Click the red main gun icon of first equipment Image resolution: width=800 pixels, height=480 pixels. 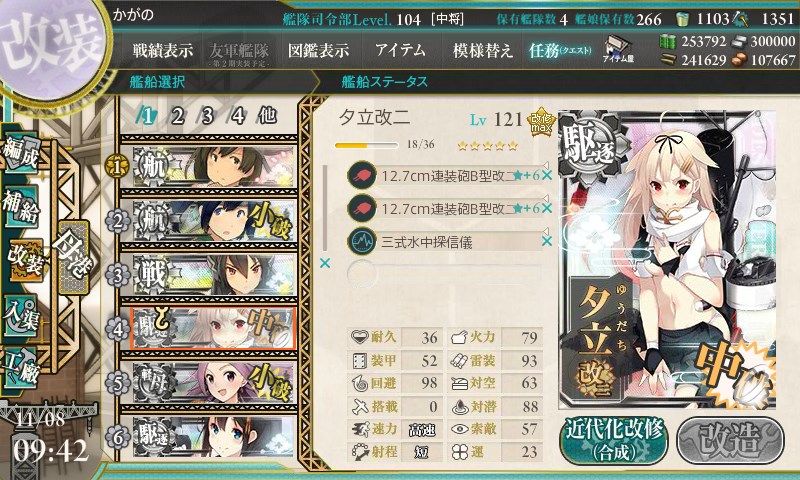pos(362,175)
